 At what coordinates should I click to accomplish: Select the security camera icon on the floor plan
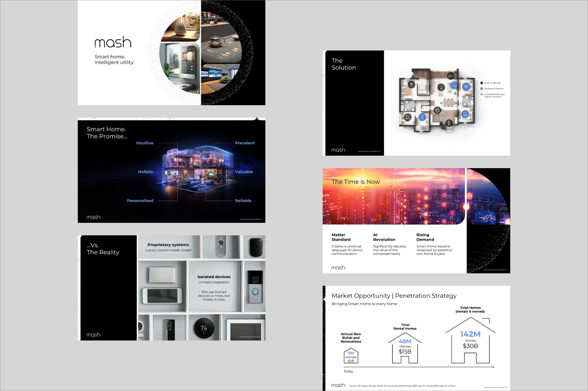coord(450,75)
